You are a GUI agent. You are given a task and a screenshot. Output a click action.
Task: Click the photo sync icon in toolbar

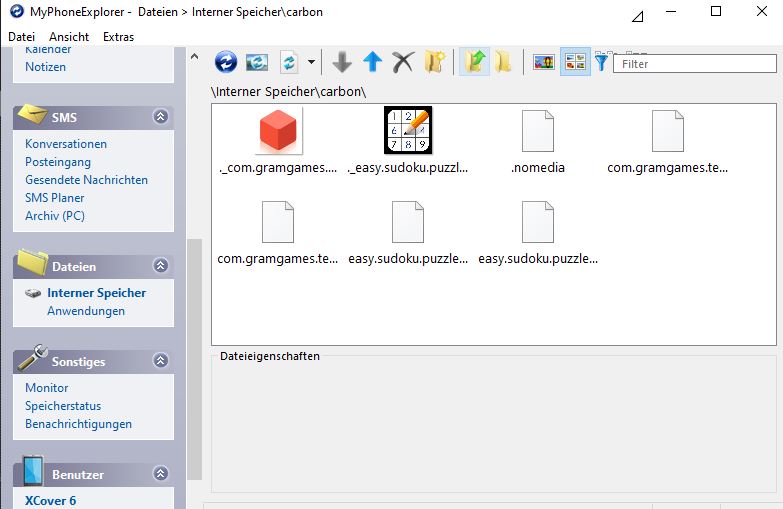point(257,62)
